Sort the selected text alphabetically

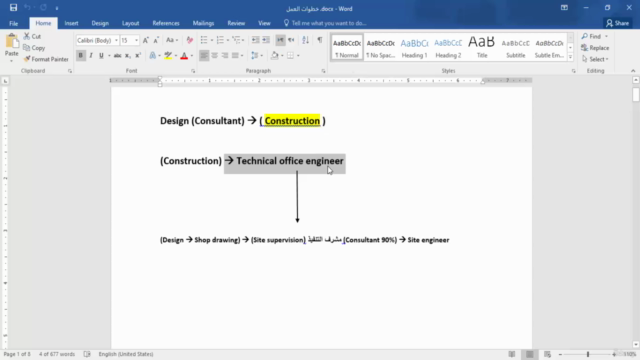(305, 40)
